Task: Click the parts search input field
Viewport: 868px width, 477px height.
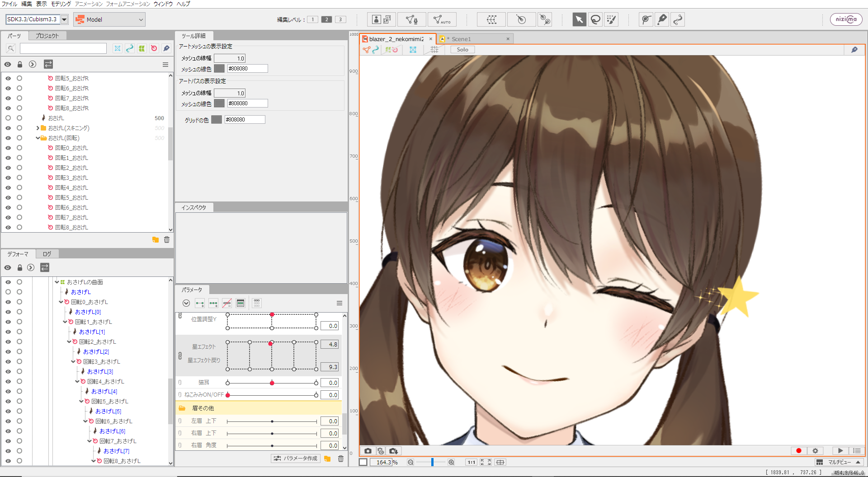Action: tap(63, 48)
